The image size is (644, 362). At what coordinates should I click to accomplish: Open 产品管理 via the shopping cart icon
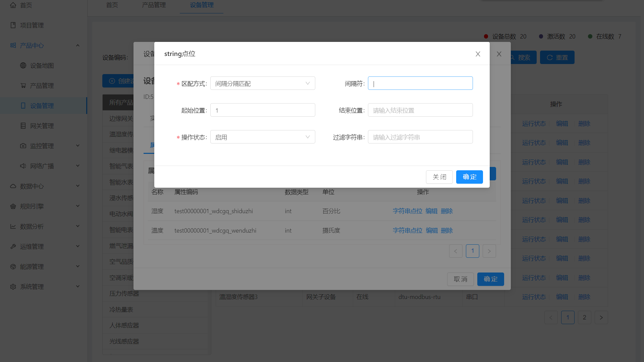(x=23, y=85)
